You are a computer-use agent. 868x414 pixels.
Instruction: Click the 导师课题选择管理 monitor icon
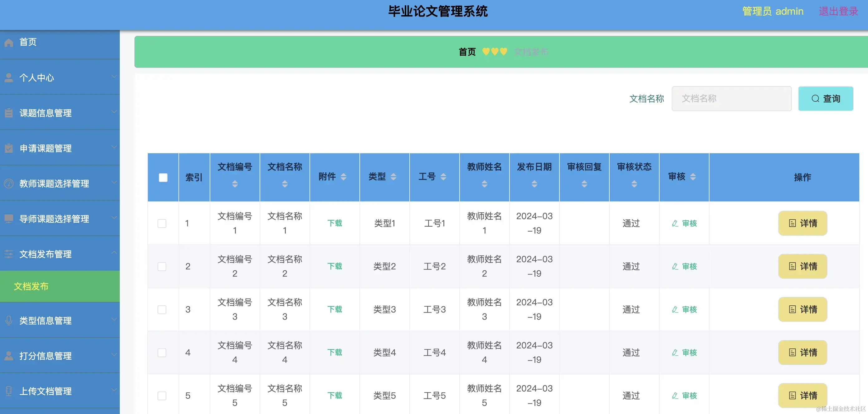coord(8,219)
